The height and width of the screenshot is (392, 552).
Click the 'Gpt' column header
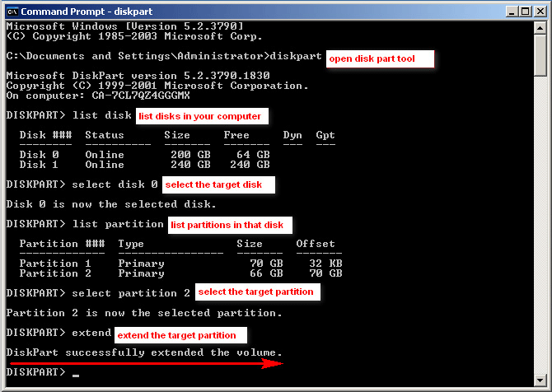pos(325,135)
